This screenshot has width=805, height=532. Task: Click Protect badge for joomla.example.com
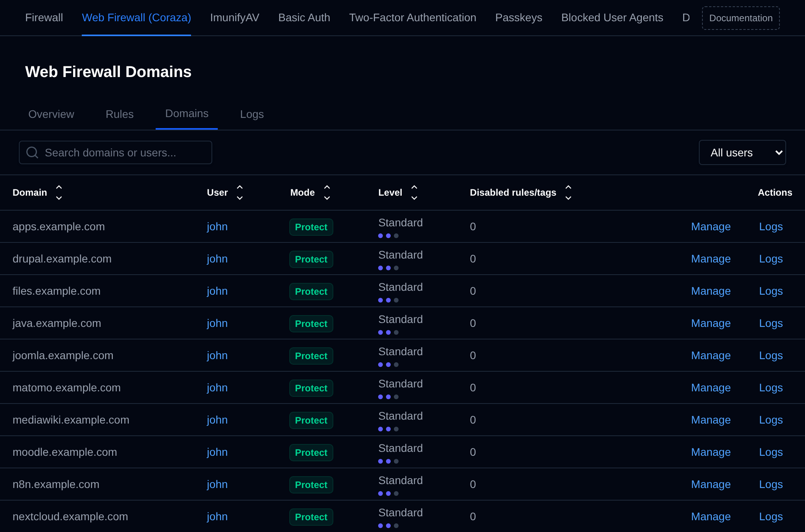click(x=311, y=356)
